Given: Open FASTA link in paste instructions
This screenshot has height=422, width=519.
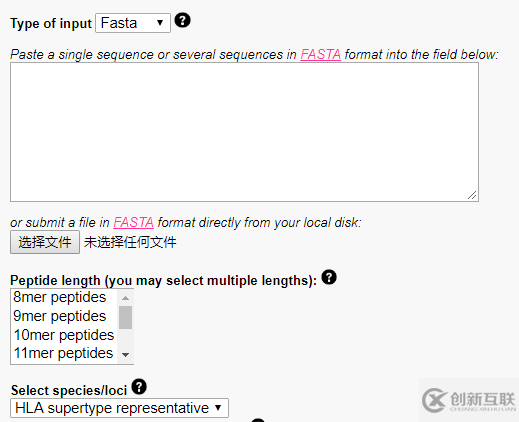Looking at the screenshot, I should (320, 54).
